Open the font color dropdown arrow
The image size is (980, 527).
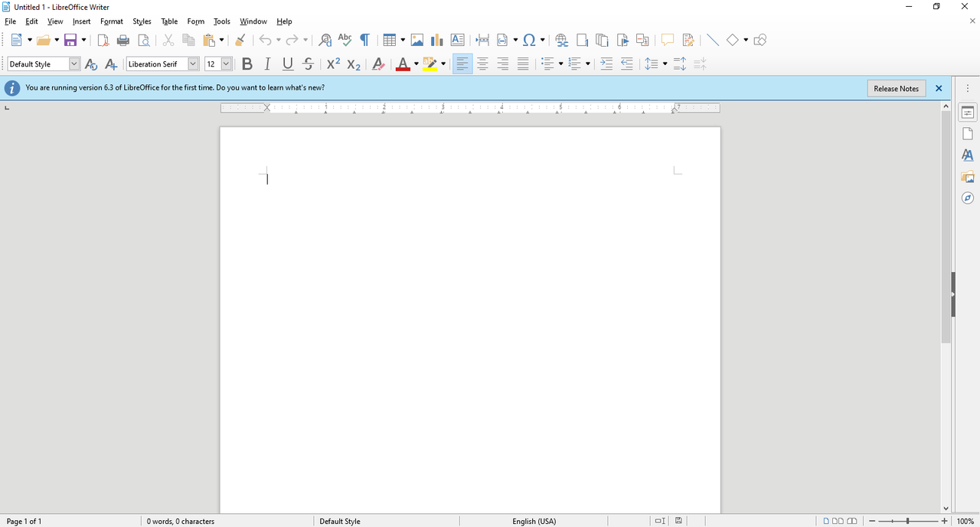point(416,64)
